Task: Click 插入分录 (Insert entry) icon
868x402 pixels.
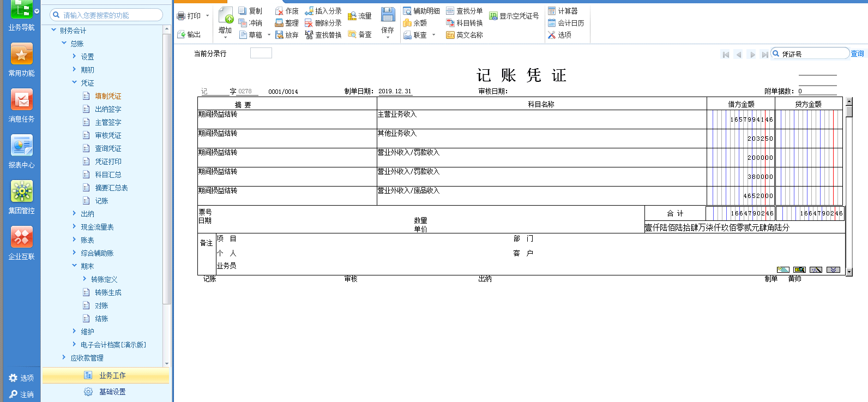Action: pyautogui.click(x=309, y=11)
